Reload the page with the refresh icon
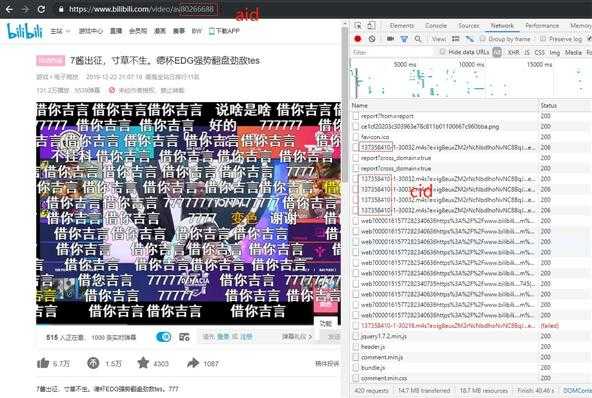This screenshot has width=592, height=398. pyautogui.click(x=41, y=9)
